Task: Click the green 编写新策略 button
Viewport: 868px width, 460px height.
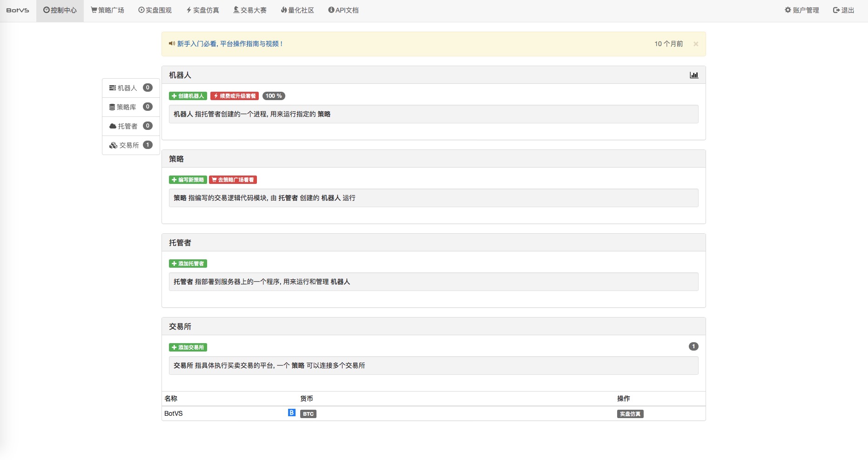Action: pos(188,180)
